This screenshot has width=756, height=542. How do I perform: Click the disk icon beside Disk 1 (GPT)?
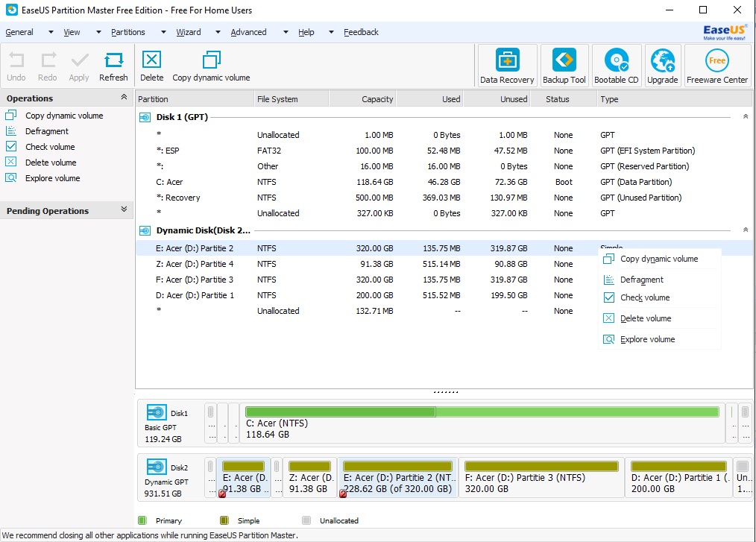(145, 117)
